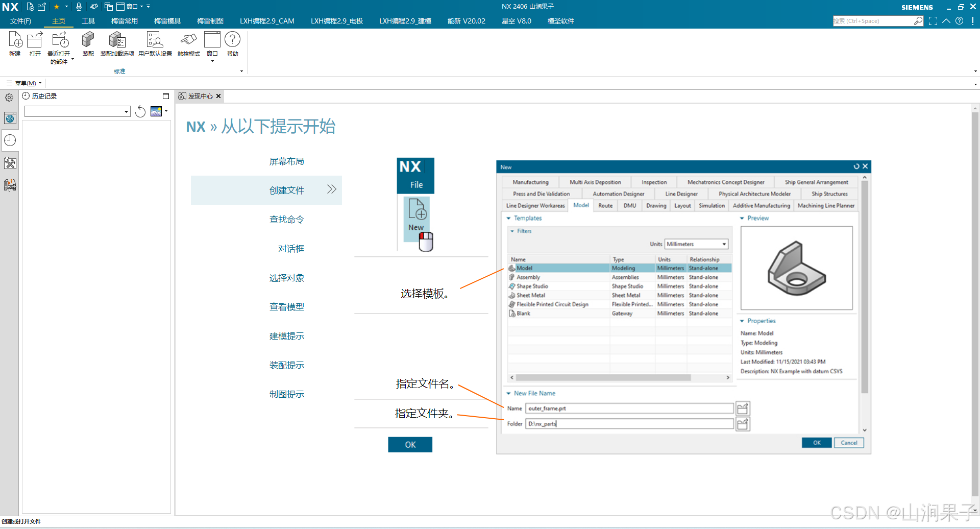The height and width of the screenshot is (529, 980).
Task: Toggle full screen mode icon
Action: 933,21
